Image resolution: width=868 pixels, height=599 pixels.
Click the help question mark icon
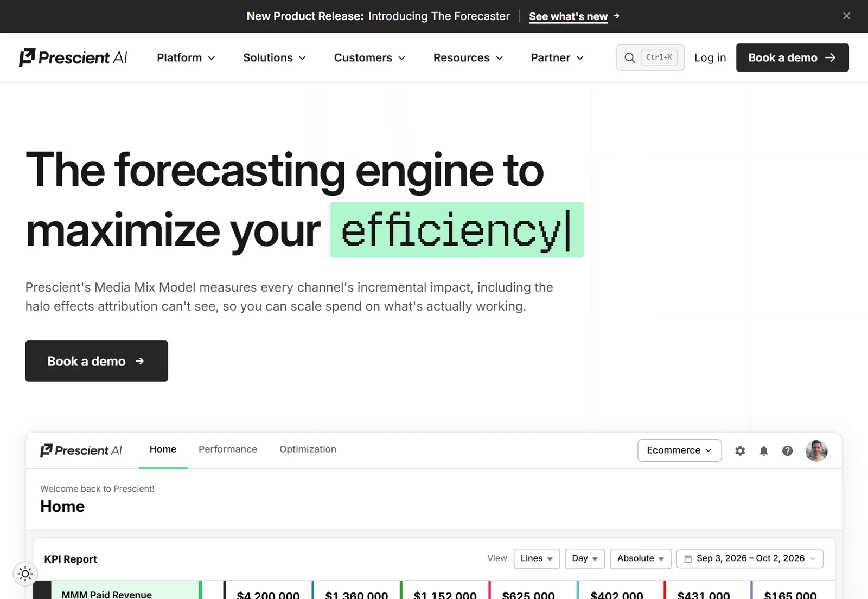(787, 450)
